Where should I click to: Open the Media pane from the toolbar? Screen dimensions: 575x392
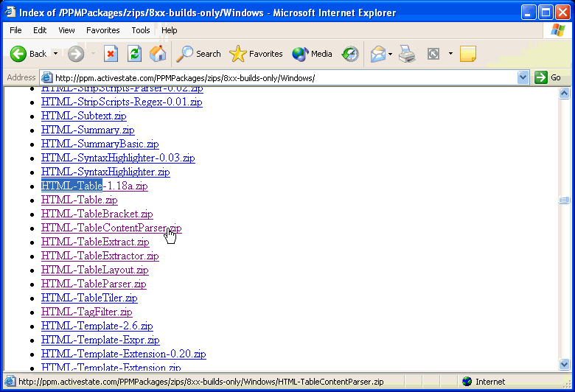tap(313, 54)
